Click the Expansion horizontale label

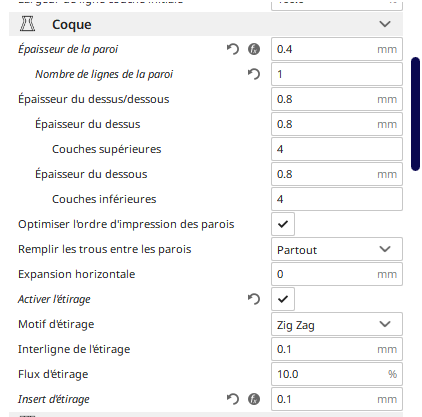coord(77,274)
